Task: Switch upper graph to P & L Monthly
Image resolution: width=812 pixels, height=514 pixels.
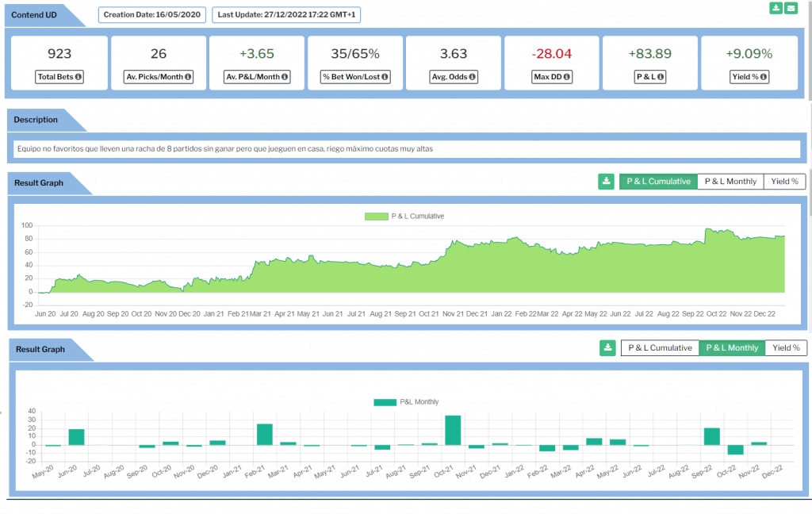Action: (x=730, y=182)
